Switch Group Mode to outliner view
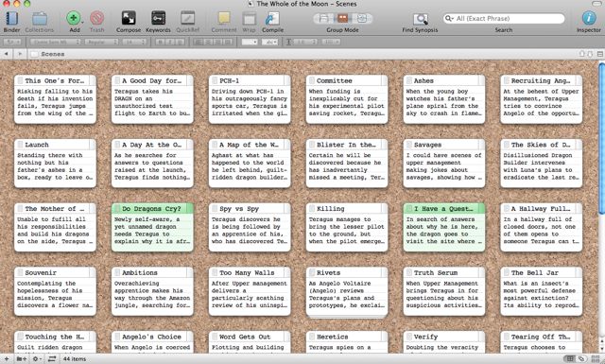The image size is (605, 364). tap(362, 18)
